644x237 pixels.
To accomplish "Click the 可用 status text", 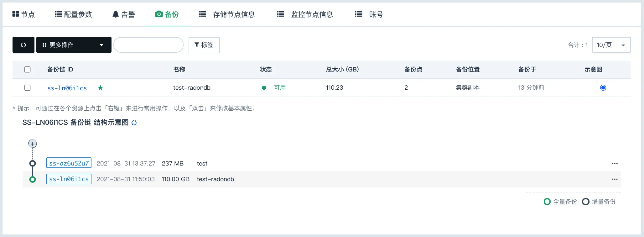I will [x=280, y=88].
